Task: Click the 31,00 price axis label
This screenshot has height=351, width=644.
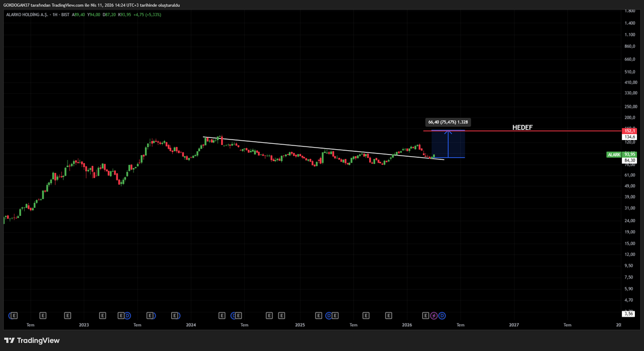Action: 630,209
